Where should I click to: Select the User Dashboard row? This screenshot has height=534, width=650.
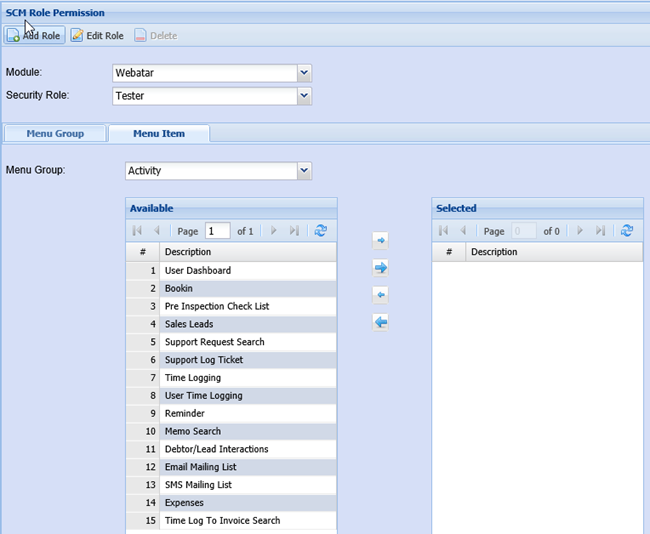click(x=197, y=271)
